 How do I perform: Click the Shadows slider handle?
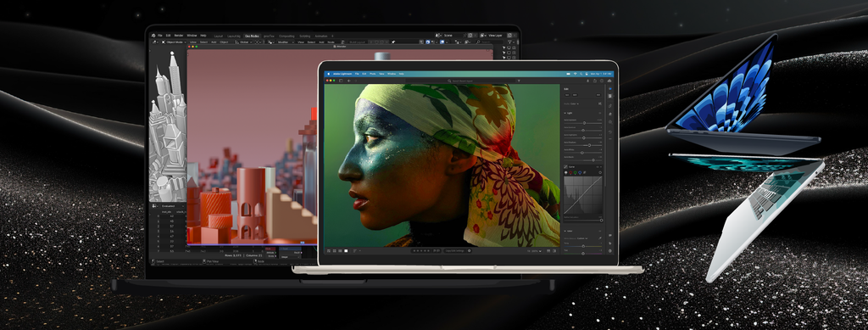pos(589,145)
